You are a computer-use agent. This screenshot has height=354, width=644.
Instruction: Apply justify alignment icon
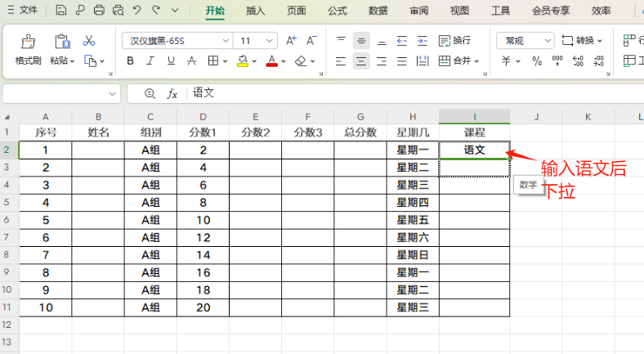click(401, 61)
